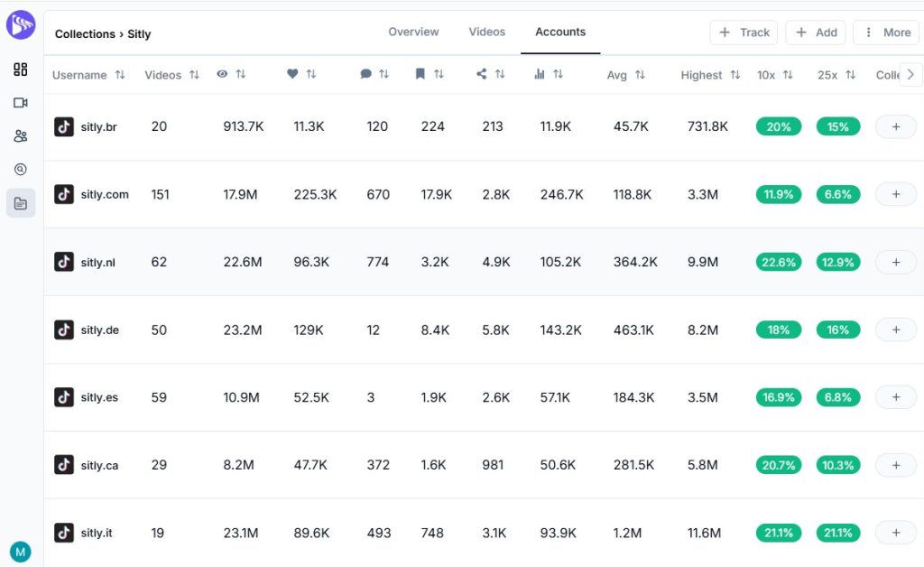Screen dimensions: 924x567
Task: Click the video camera sidebar icon
Action: coord(20,103)
